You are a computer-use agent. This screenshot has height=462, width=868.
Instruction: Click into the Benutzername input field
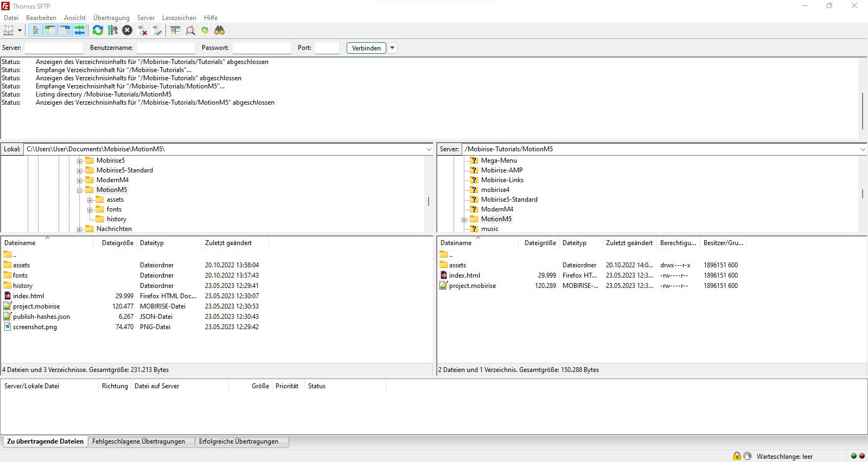click(165, 48)
